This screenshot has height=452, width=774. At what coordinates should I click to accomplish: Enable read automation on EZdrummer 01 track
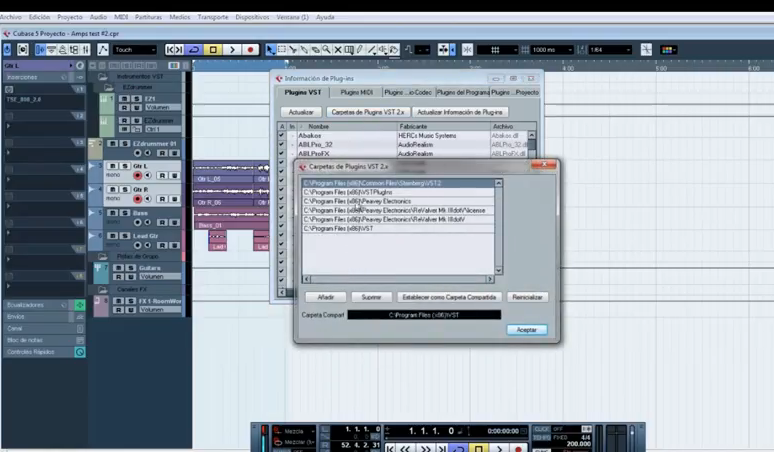click(163, 153)
